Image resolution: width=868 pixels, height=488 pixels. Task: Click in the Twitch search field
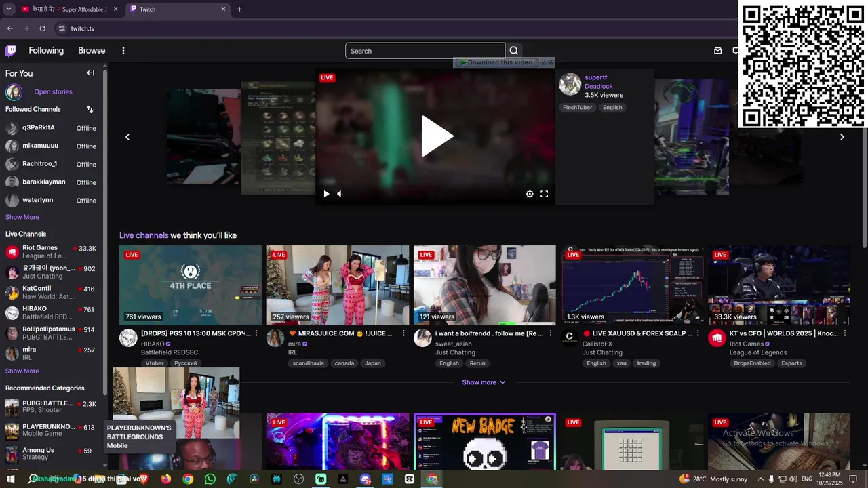[x=425, y=51]
